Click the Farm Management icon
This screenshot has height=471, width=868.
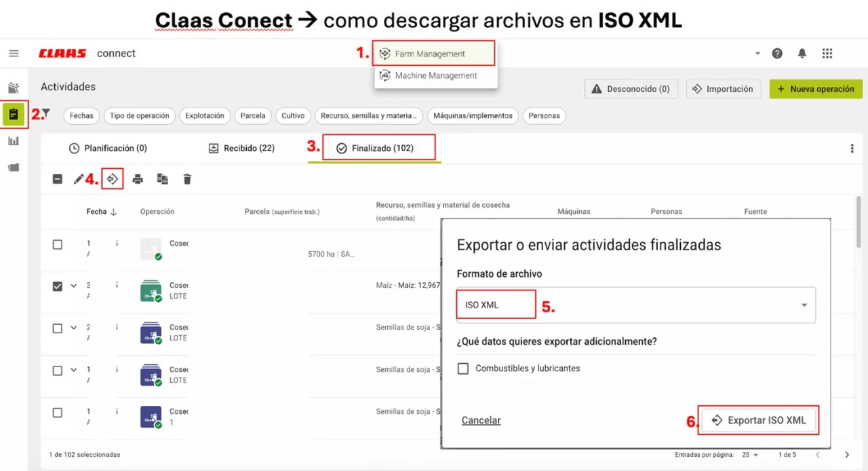pyautogui.click(x=385, y=54)
